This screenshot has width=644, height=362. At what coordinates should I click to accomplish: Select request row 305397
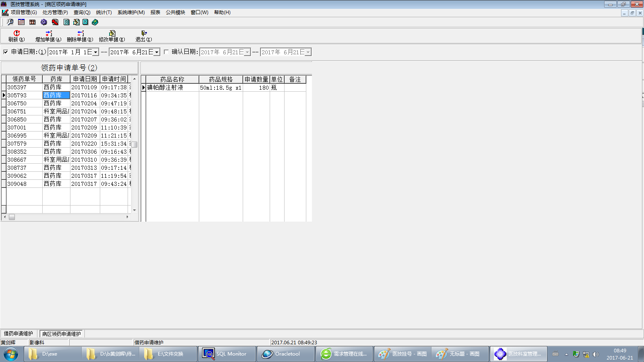pos(67,87)
